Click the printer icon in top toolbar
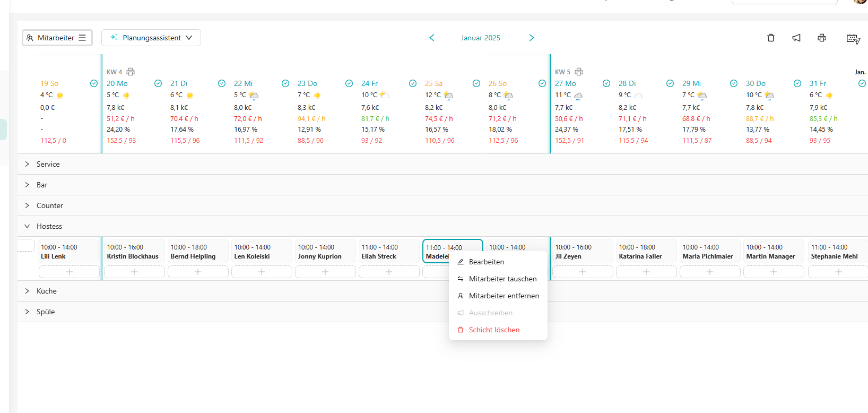The image size is (868, 413). click(x=822, y=38)
